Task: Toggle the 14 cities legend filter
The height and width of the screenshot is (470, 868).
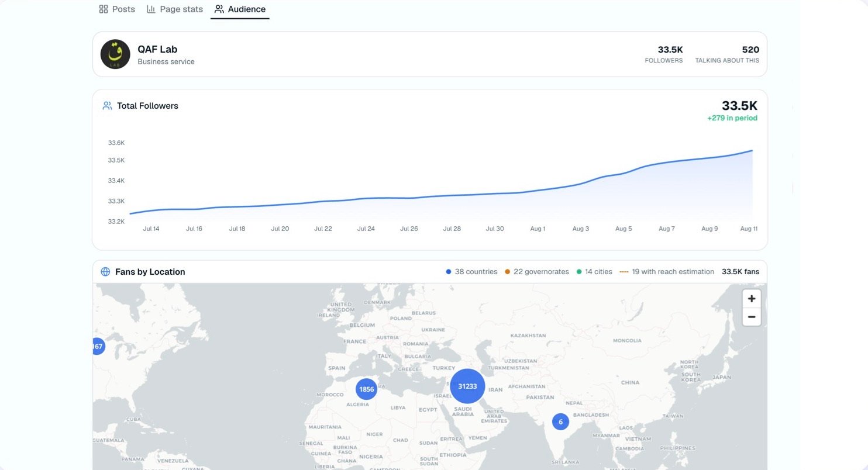Action: (594, 272)
